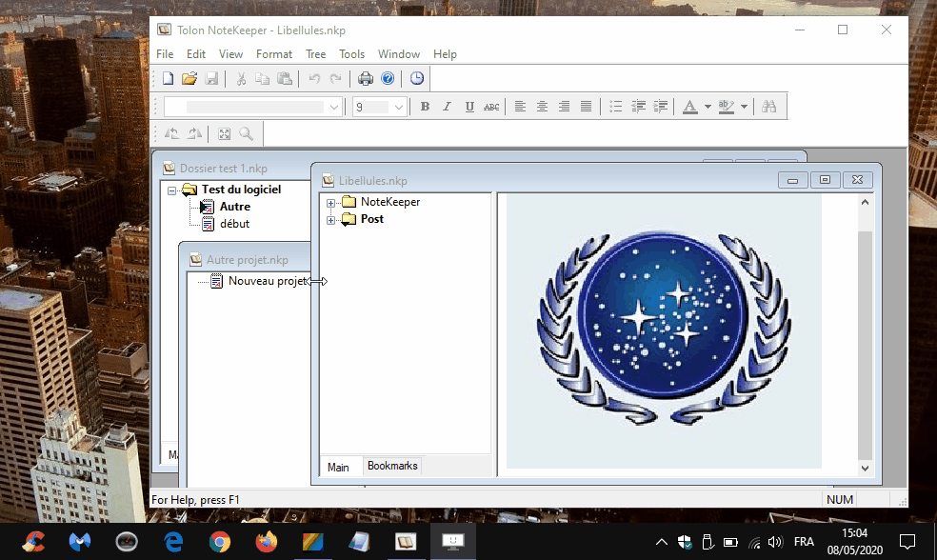Viewport: 937px width, 560px height.
Task: Open the View menu
Action: (x=230, y=53)
